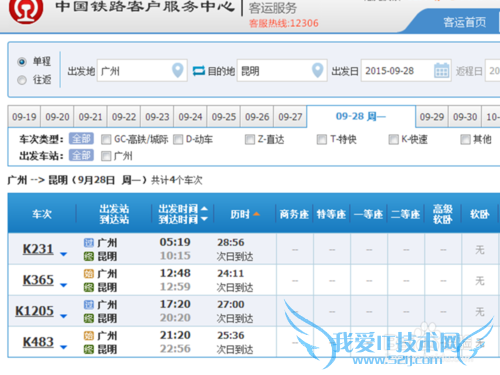Click the 目的地 input field with 昆明
500x375 pixels.
282,70
